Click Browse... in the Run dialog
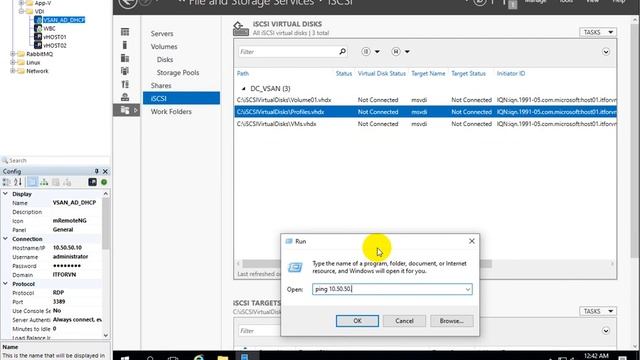 tap(451, 321)
